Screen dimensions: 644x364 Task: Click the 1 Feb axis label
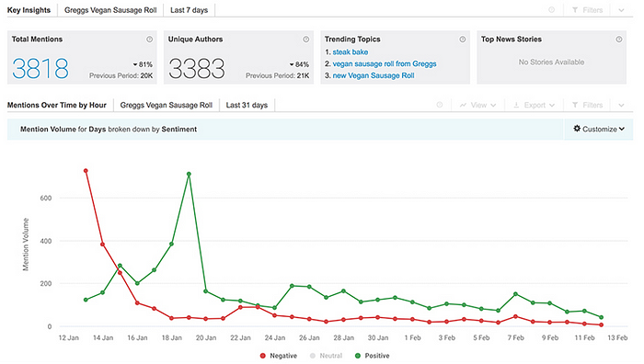[x=412, y=337]
